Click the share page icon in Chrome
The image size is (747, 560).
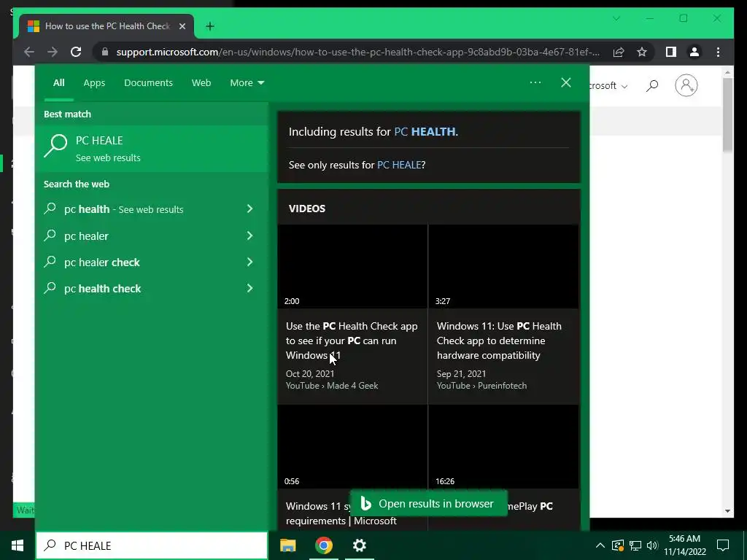(x=619, y=52)
